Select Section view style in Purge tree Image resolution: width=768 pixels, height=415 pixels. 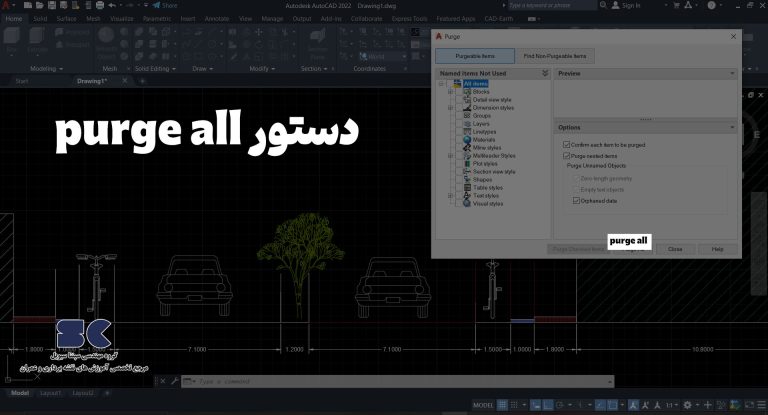[494, 172]
